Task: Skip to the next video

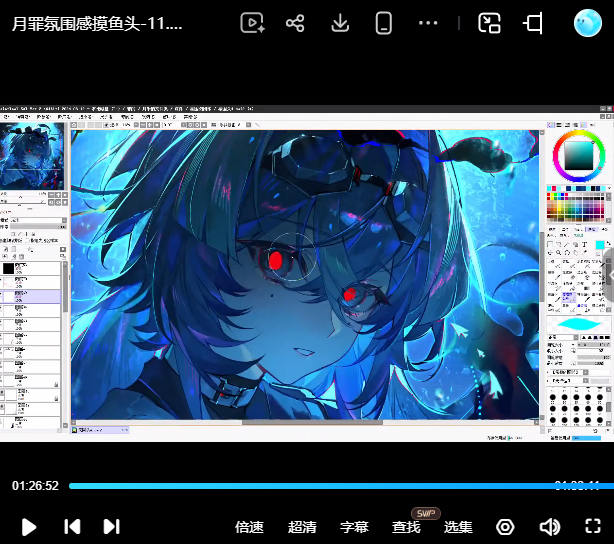Action: point(112,526)
